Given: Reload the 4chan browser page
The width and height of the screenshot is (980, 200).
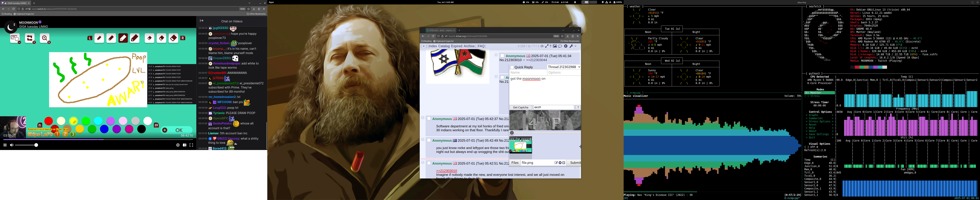Looking at the screenshot, I should (433, 36).
